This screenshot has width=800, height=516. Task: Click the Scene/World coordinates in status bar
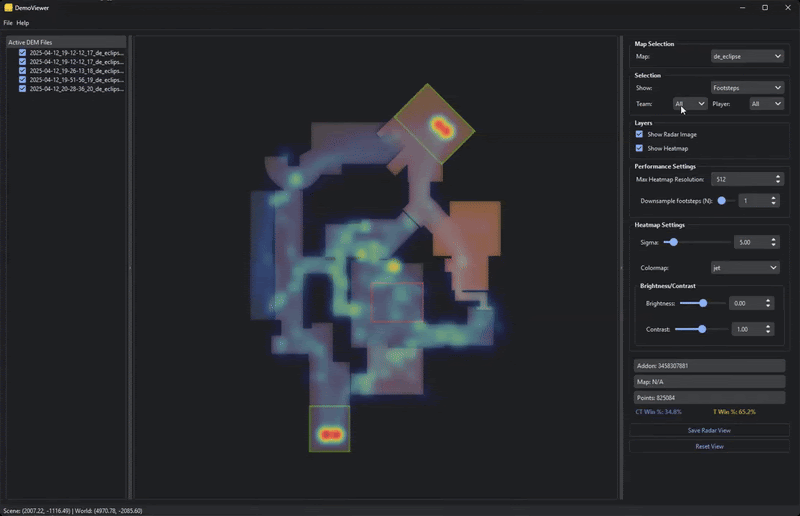tap(72, 510)
